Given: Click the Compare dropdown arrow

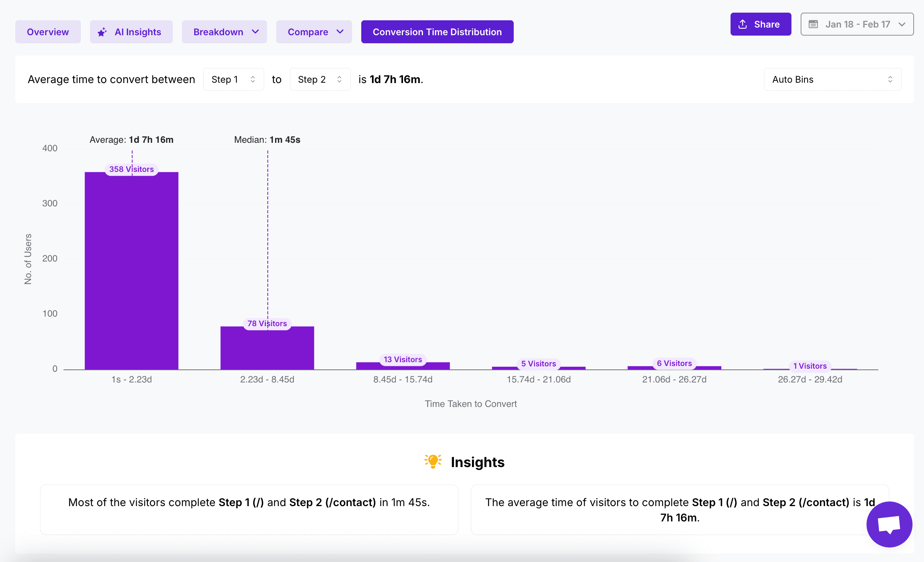Looking at the screenshot, I should (341, 32).
